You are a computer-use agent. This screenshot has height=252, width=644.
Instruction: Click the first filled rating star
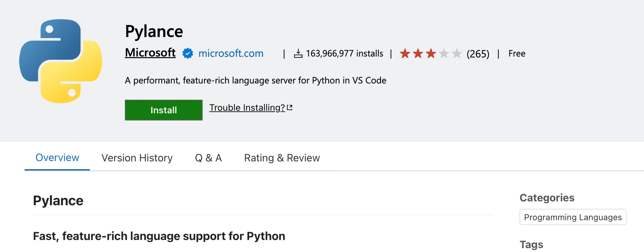pos(405,53)
